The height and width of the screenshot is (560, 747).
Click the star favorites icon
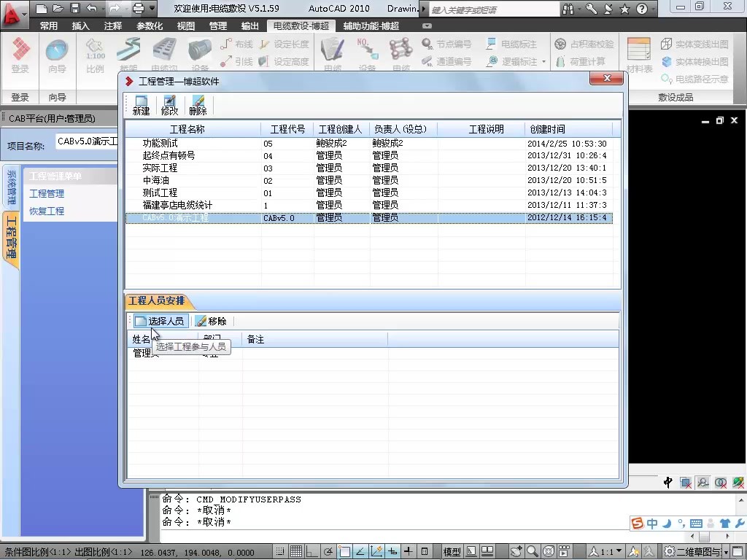(624, 9)
